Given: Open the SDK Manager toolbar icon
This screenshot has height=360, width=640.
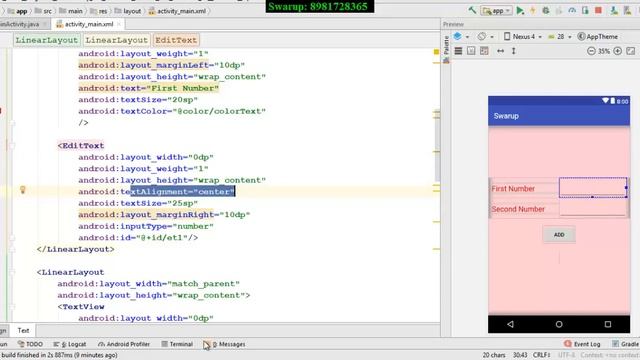Looking at the screenshot, I should 627,11.
